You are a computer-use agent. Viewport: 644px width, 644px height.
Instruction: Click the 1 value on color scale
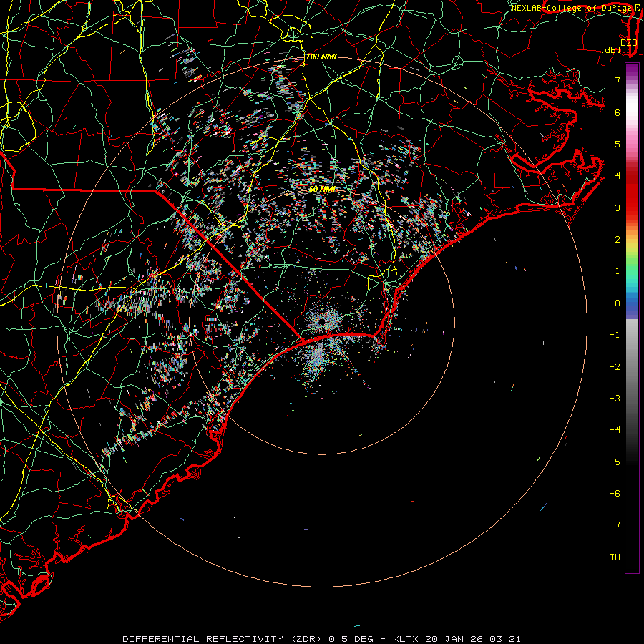[618, 271]
